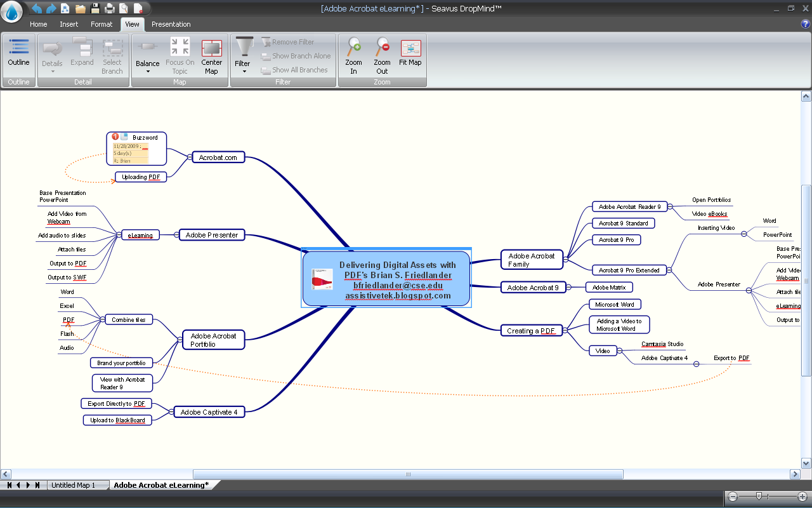Select the central Delivering Digital Assets topic
Viewport: 812px width, 508px height.
tap(386, 279)
